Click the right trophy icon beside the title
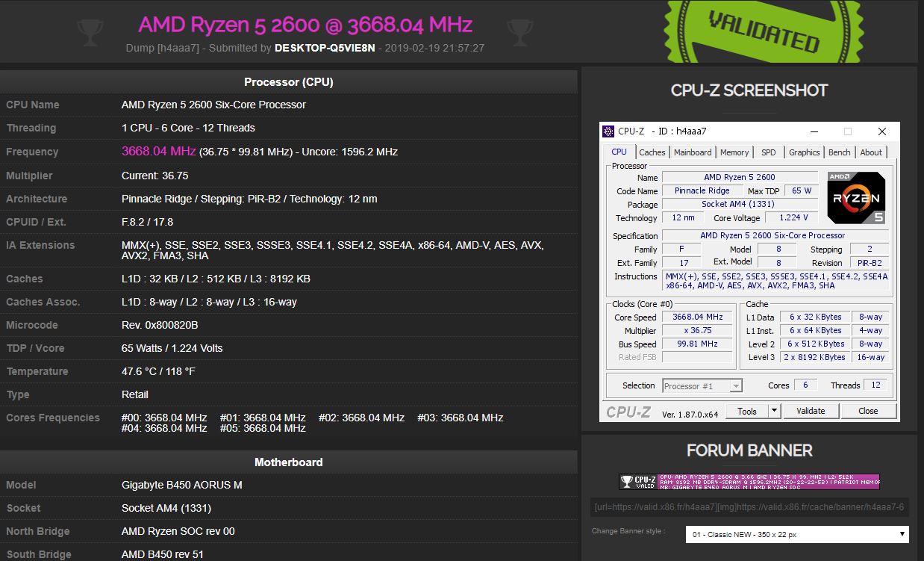This screenshot has height=561, width=924. 519,29
